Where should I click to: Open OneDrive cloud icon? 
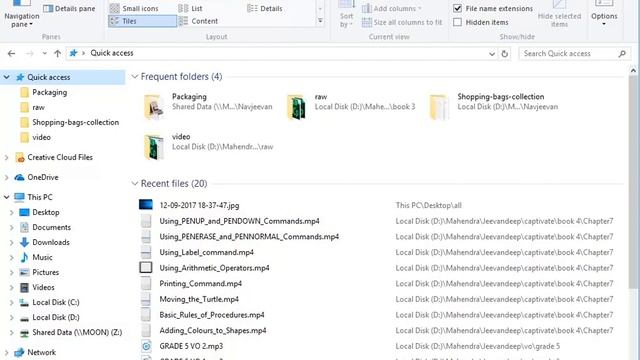pyautogui.click(x=20, y=177)
